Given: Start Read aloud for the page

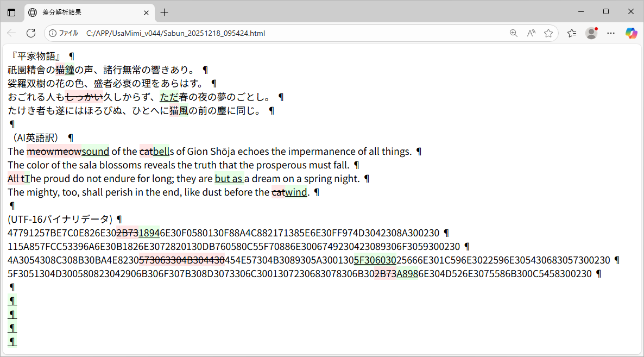Looking at the screenshot, I should pos(531,33).
